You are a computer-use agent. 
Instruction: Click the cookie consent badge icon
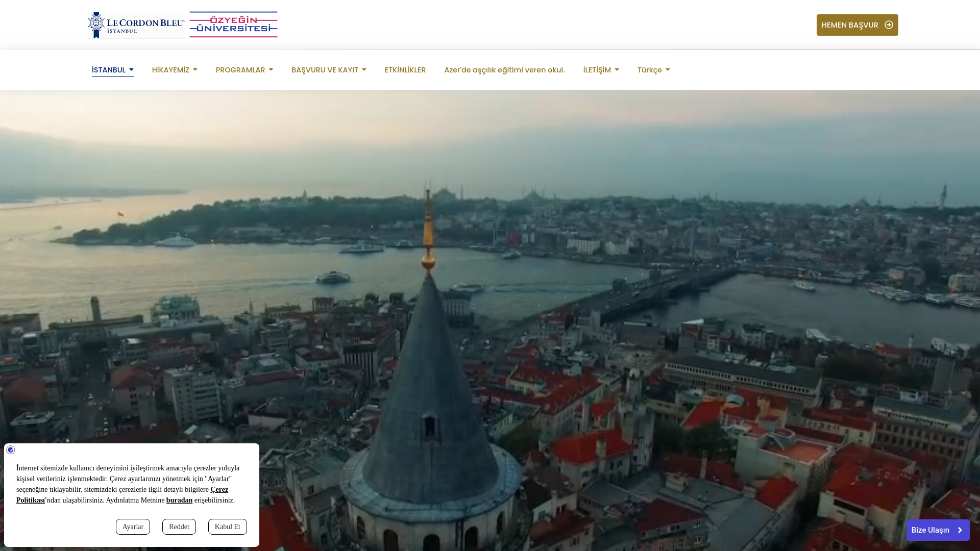coord(11,450)
